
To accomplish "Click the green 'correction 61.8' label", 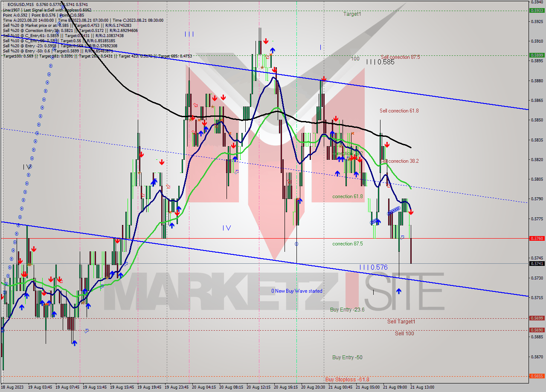I will pos(348,196).
